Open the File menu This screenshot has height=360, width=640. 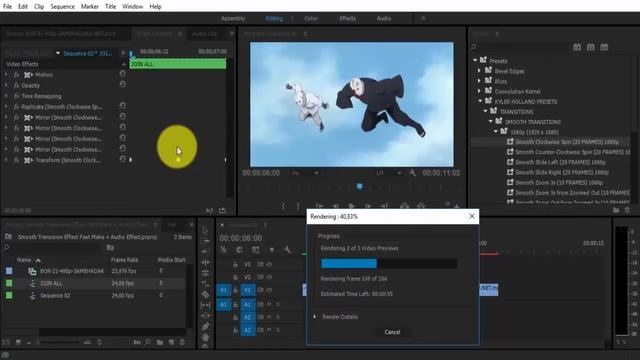point(7,7)
